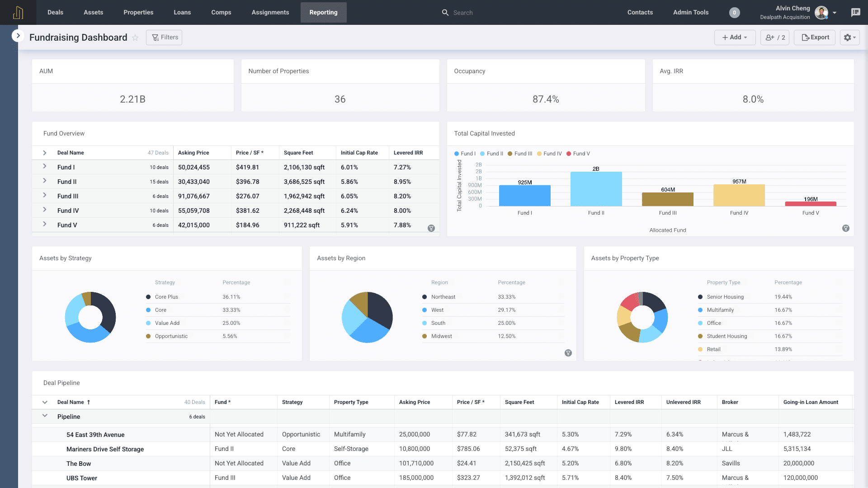
Task: Open the Assignments tab
Action: tap(270, 12)
